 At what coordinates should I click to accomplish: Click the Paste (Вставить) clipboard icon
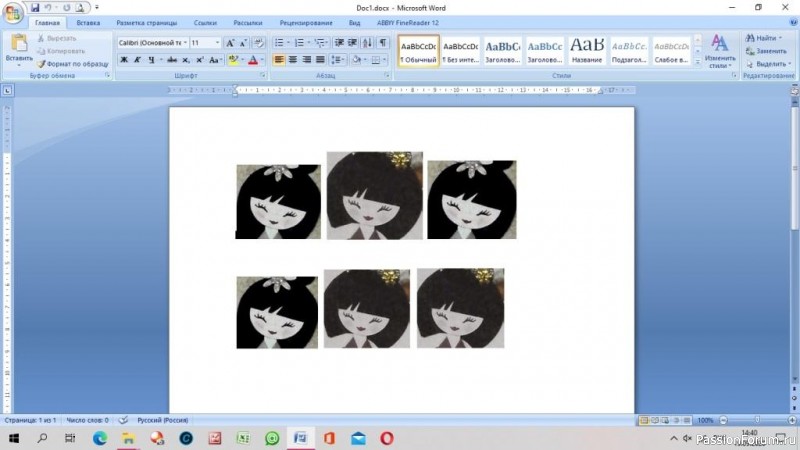pos(18,45)
